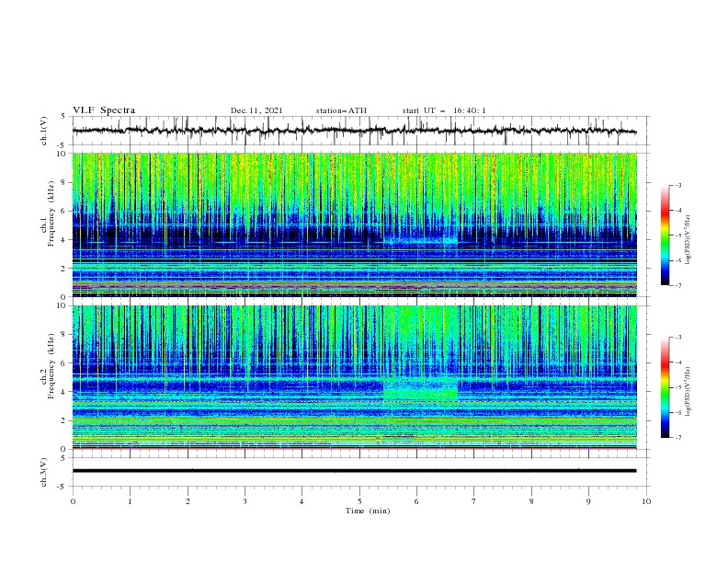Click the 'start UT = 16:40:1' text
728x563 pixels.
click(444, 110)
